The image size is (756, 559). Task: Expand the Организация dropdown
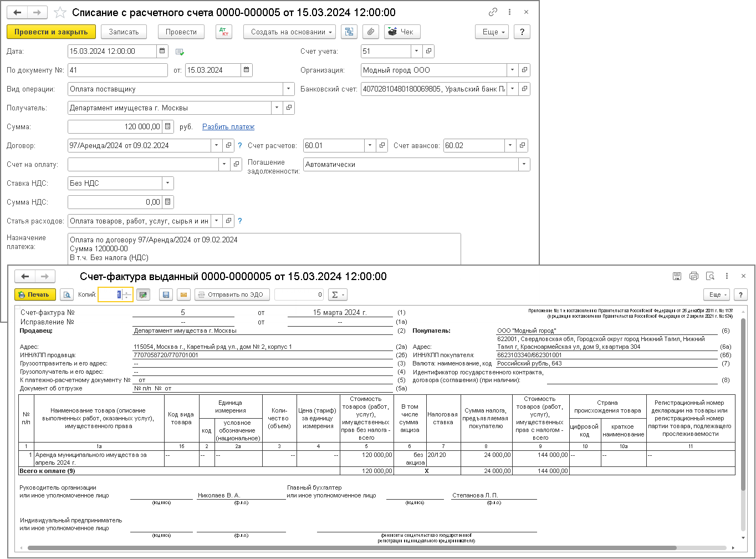click(513, 70)
